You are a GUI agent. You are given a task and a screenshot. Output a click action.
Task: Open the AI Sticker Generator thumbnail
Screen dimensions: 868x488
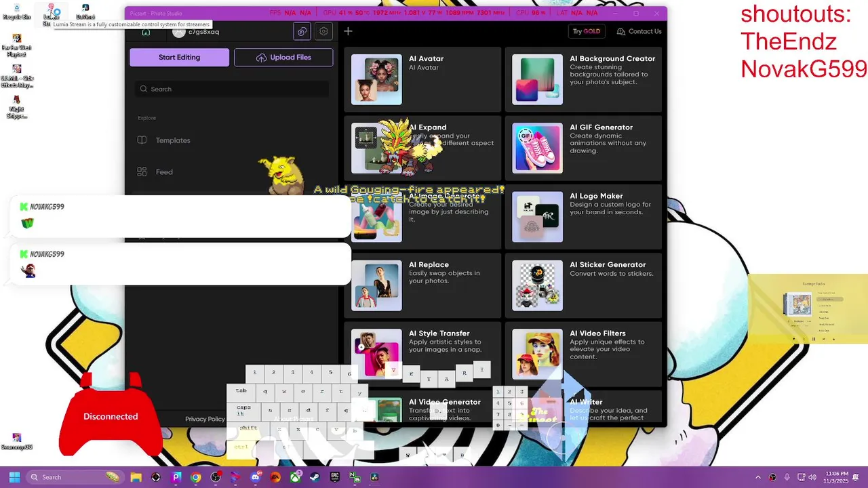pyautogui.click(x=537, y=286)
